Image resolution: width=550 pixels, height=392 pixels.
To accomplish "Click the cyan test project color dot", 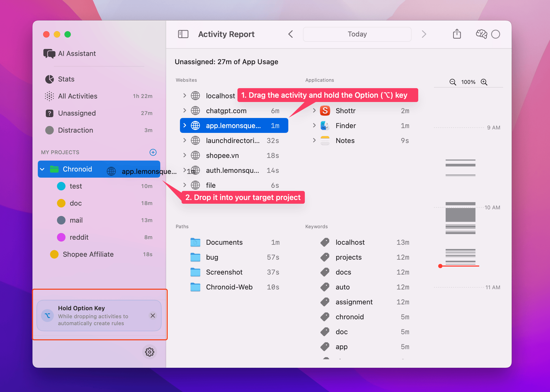I will 61,186.
